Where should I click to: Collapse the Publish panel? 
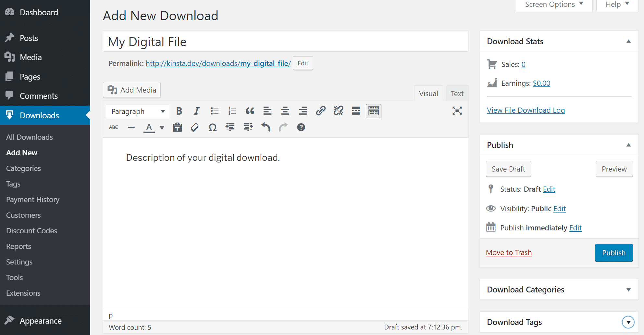point(629,145)
